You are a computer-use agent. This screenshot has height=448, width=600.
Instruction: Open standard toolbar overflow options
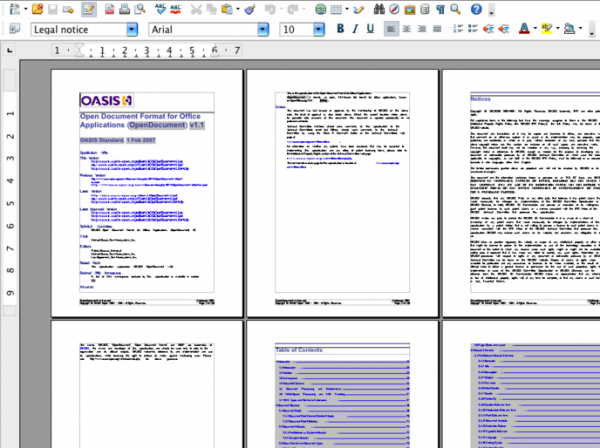click(x=492, y=10)
